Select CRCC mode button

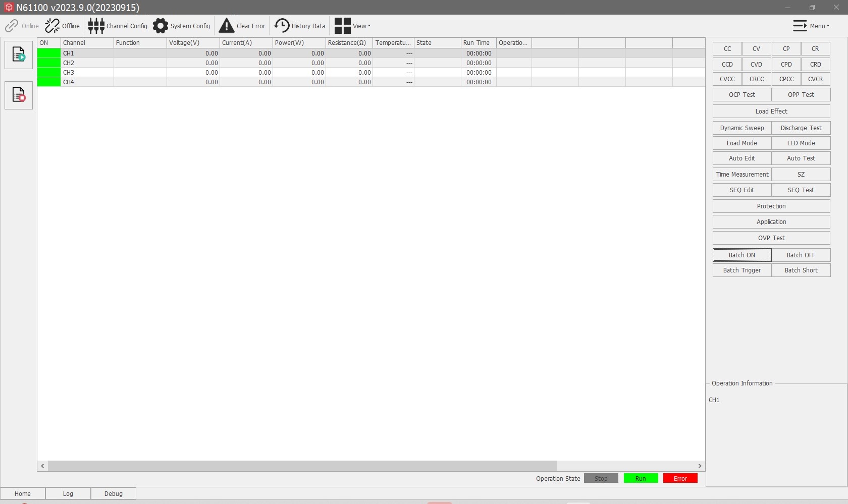pyautogui.click(x=757, y=79)
